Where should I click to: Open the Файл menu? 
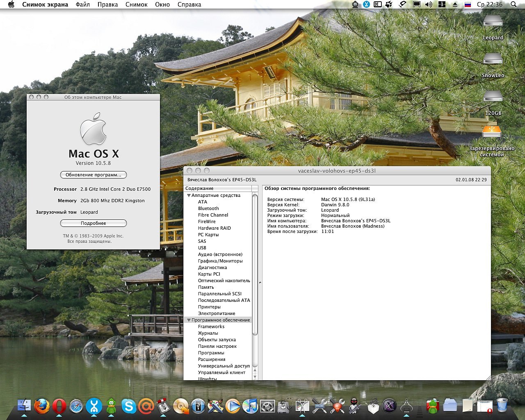pyautogui.click(x=83, y=5)
